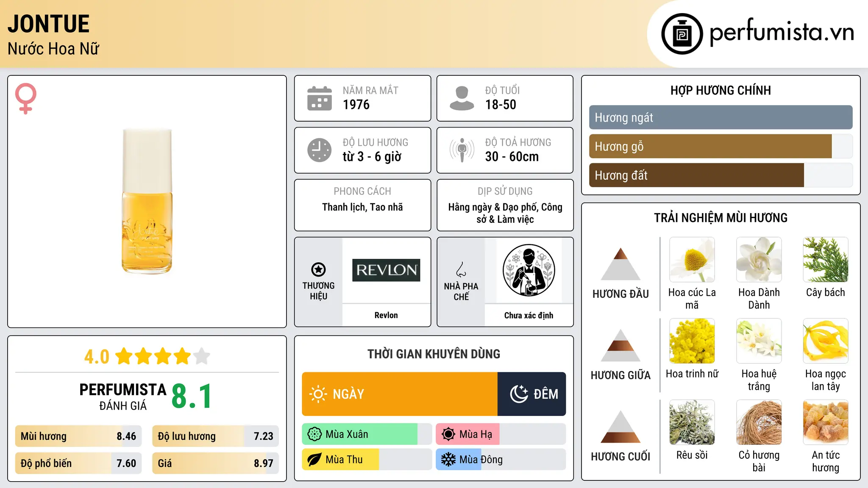Click the perfumer illustration icon
The width and height of the screenshot is (868, 488).
coord(529,270)
